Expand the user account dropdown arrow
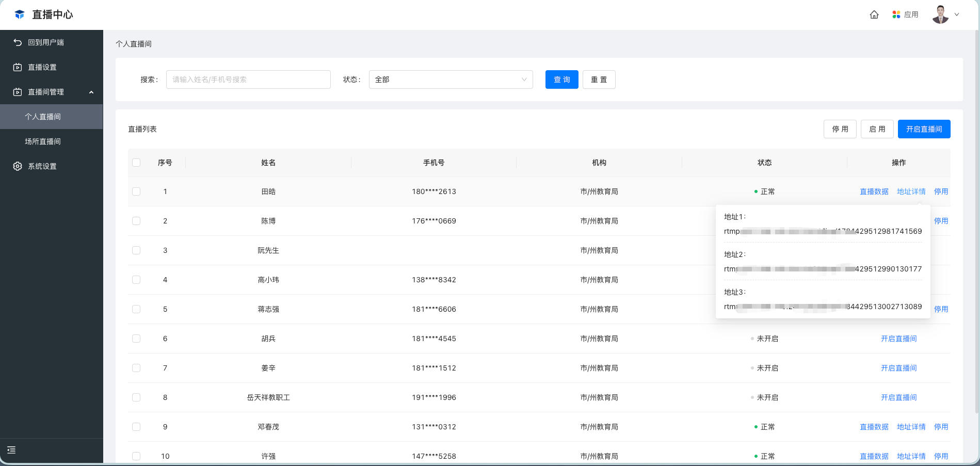 tap(957, 14)
